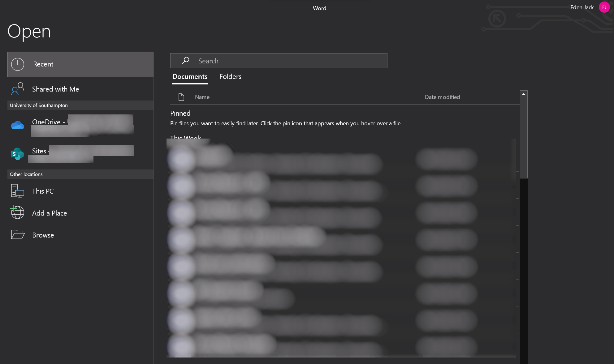Open Shared with Me
The height and width of the screenshot is (364, 614).
[x=55, y=89]
